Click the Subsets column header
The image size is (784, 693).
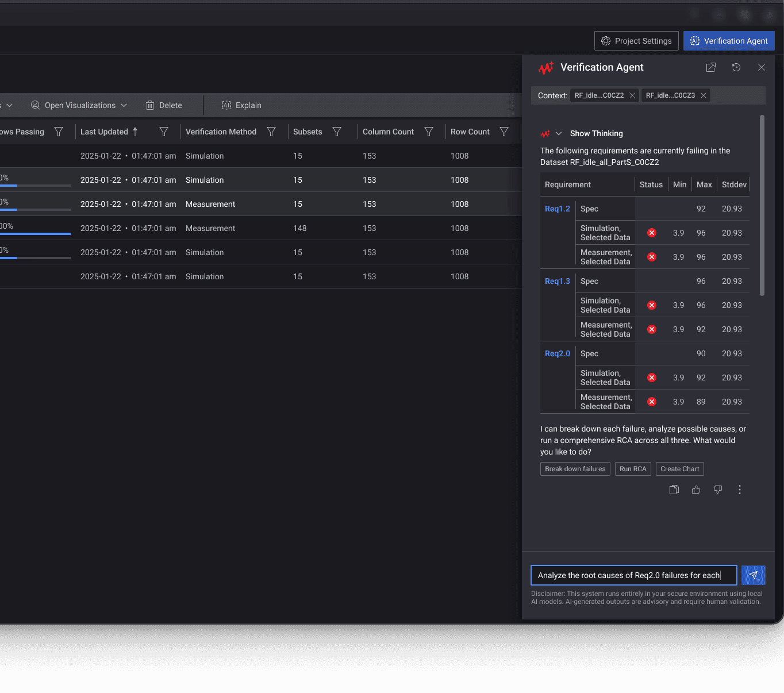(308, 132)
